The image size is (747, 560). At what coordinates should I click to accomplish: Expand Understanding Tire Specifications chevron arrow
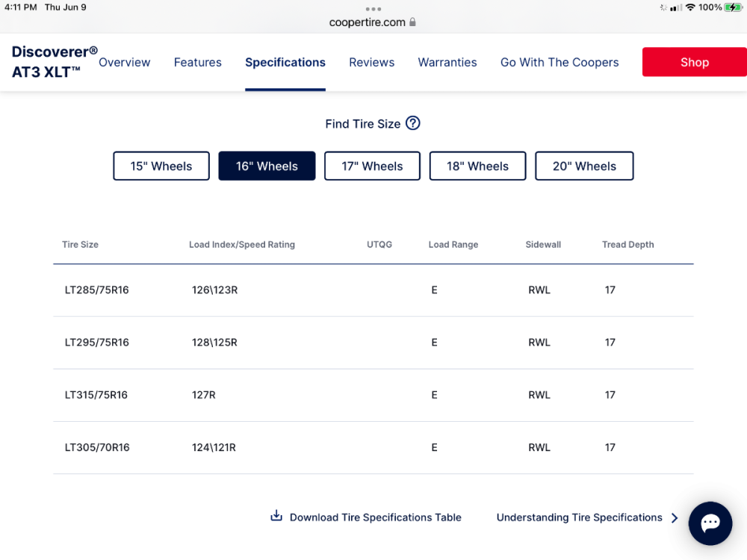pyautogui.click(x=675, y=517)
